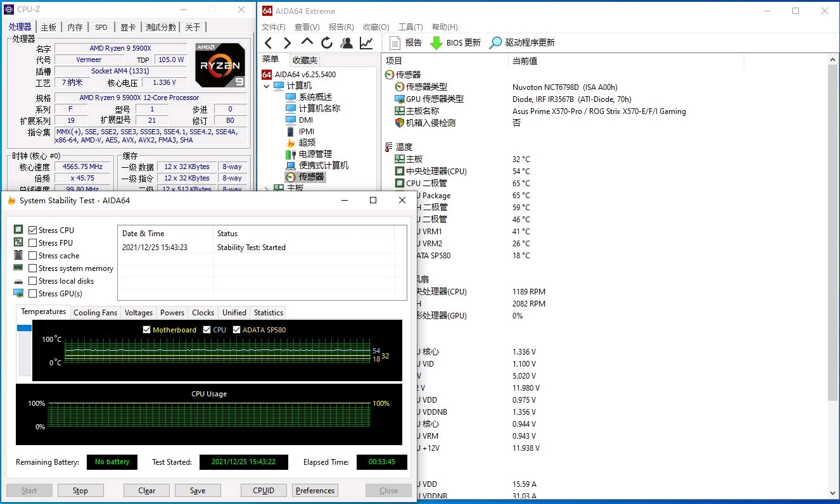Click the 驱动程序更新 magnifier icon

[x=496, y=42]
